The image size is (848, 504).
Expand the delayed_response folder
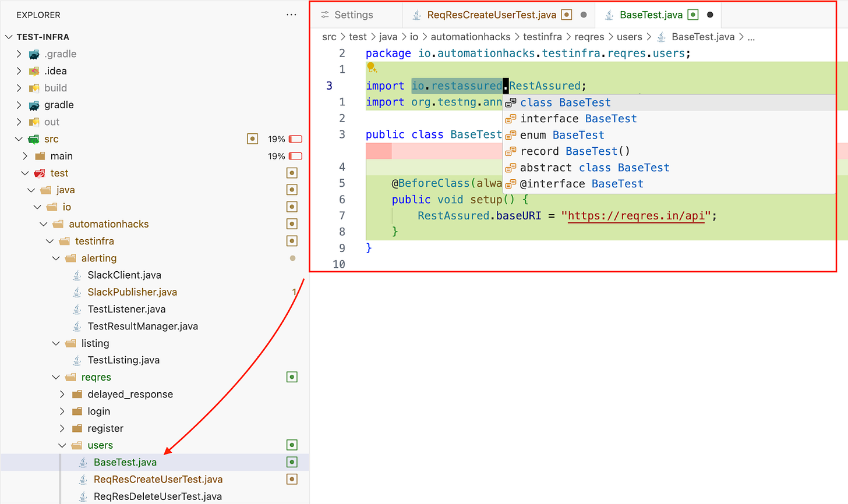[x=63, y=394]
